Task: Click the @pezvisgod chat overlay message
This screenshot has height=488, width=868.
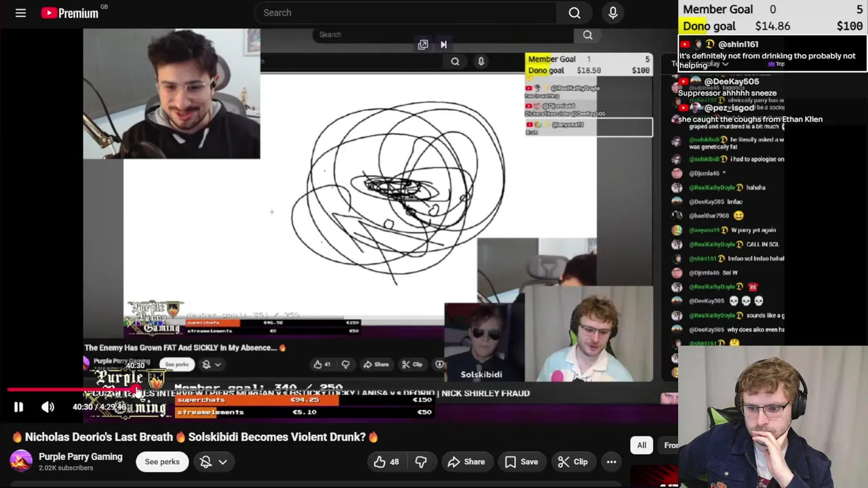Action: pos(751,113)
